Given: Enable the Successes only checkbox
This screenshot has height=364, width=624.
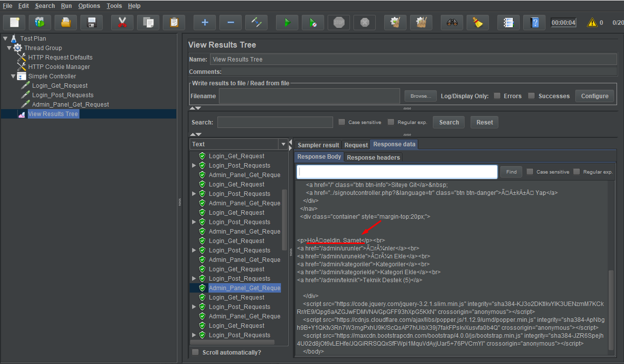Looking at the screenshot, I should click(531, 96).
